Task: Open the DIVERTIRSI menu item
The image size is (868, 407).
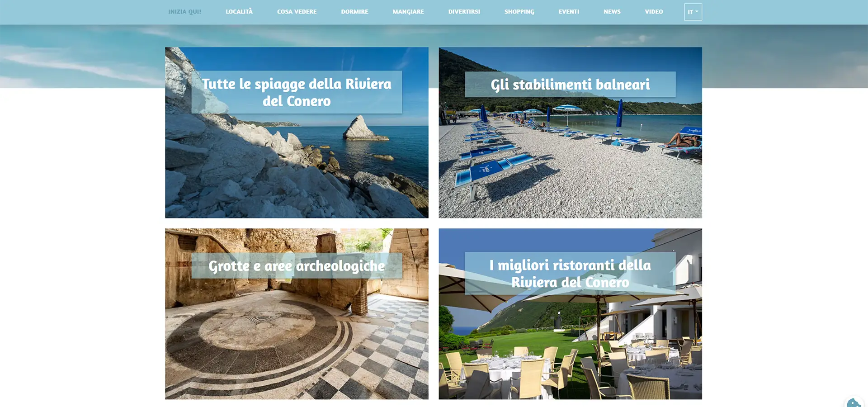Action: point(464,12)
